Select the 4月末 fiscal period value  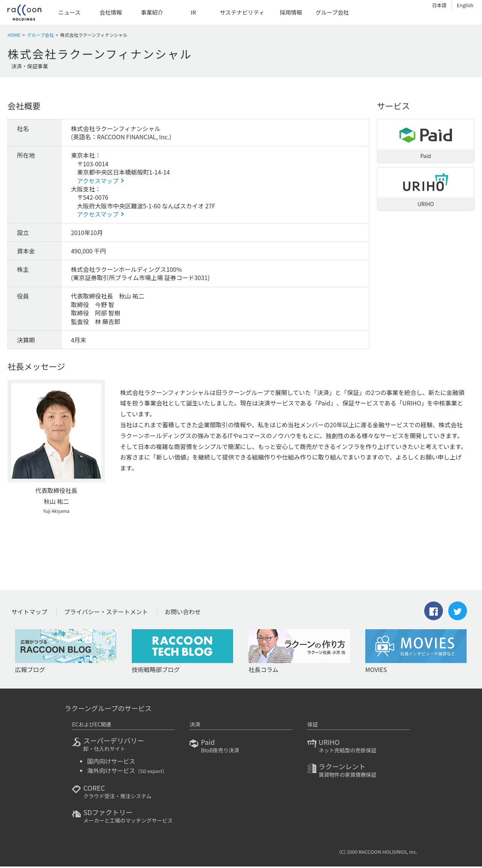point(78,340)
